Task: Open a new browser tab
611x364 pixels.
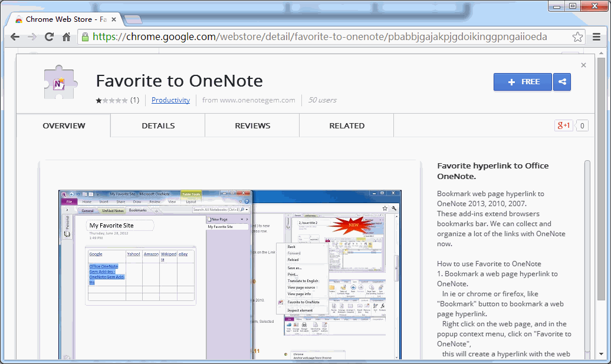Action: click(x=133, y=19)
